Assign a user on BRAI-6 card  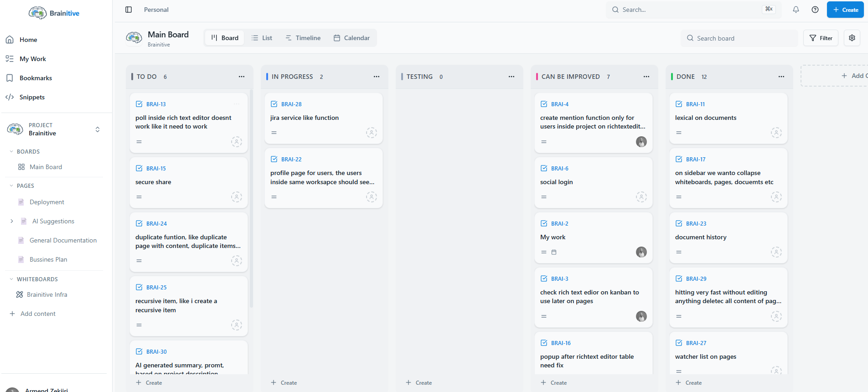641,197
